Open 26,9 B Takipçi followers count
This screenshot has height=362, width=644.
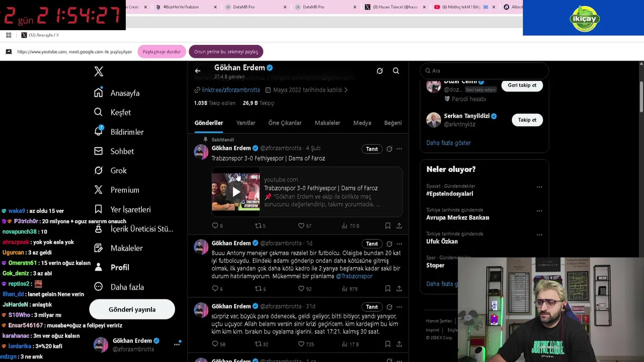pyautogui.click(x=259, y=103)
